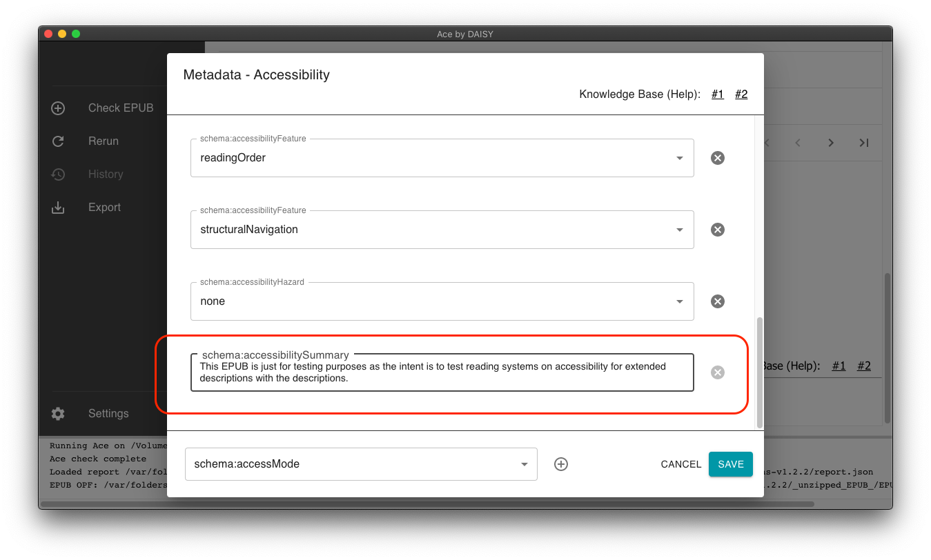The image size is (931, 560).
Task: Click the Export download icon
Action: 58,208
